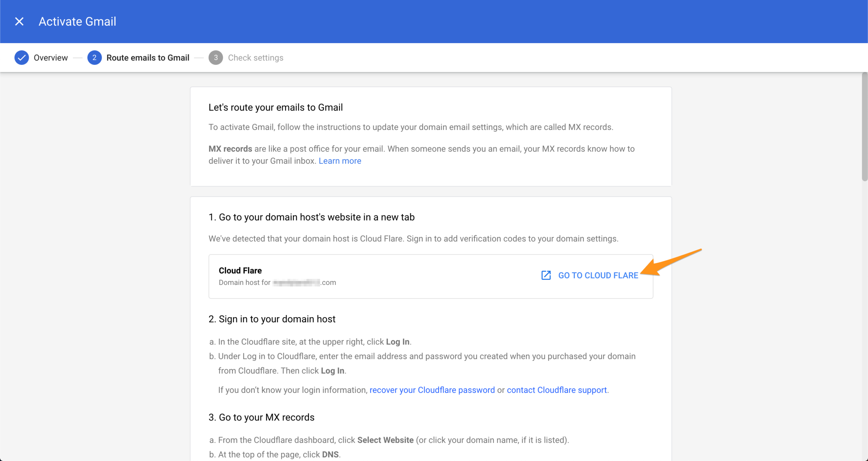Click the Overview completed checkmark icon
The height and width of the screenshot is (461, 868).
(x=21, y=58)
